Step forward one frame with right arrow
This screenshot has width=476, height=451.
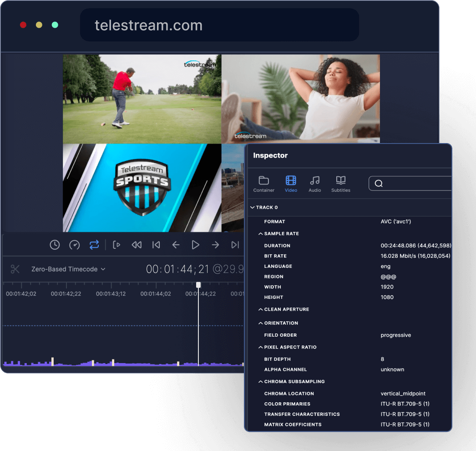[215, 245]
